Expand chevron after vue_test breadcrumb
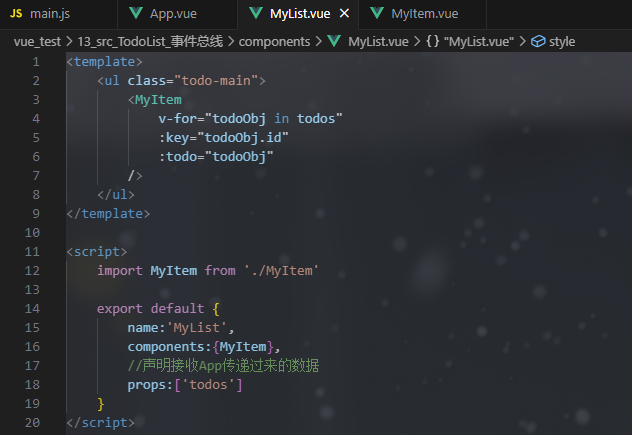 coord(69,42)
